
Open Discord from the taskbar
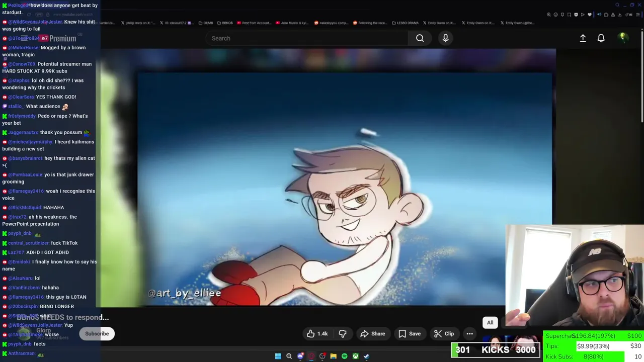point(300,356)
